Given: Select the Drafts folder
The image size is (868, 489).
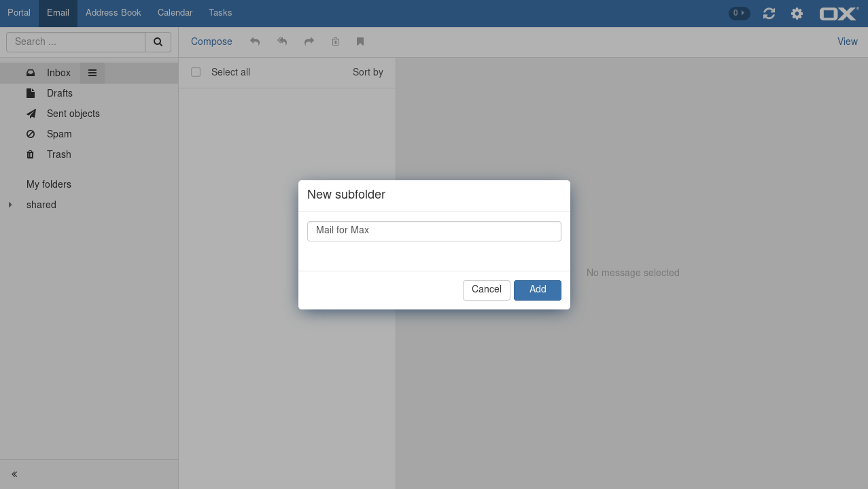Looking at the screenshot, I should [x=59, y=93].
